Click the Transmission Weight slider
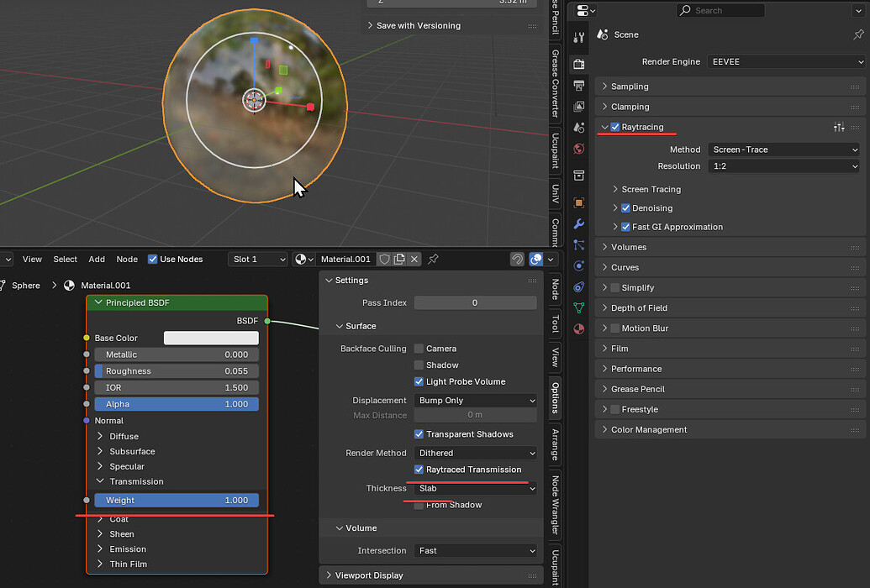Image resolution: width=870 pixels, height=588 pixels. tap(177, 500)
